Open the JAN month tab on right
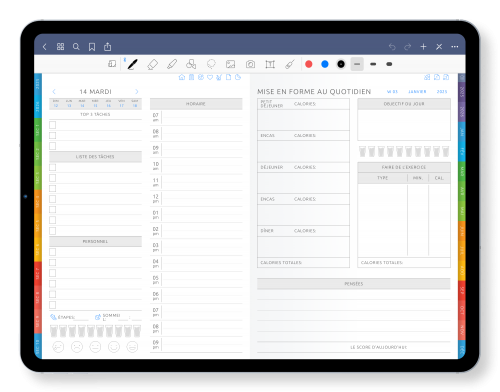 point(462,132)
